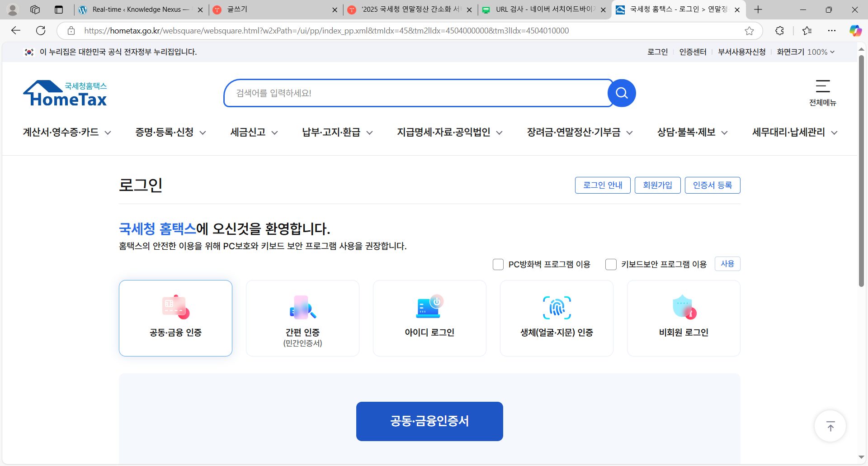Pick the 비회원 로그인 shield icon
The width and height of the screenshot is (868, 466).
point(683,308)
